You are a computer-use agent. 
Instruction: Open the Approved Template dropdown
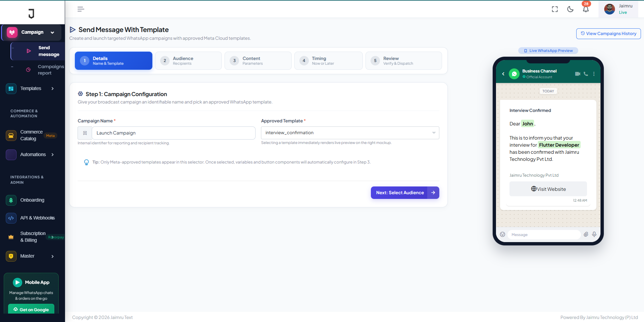[x=350, y=133]
